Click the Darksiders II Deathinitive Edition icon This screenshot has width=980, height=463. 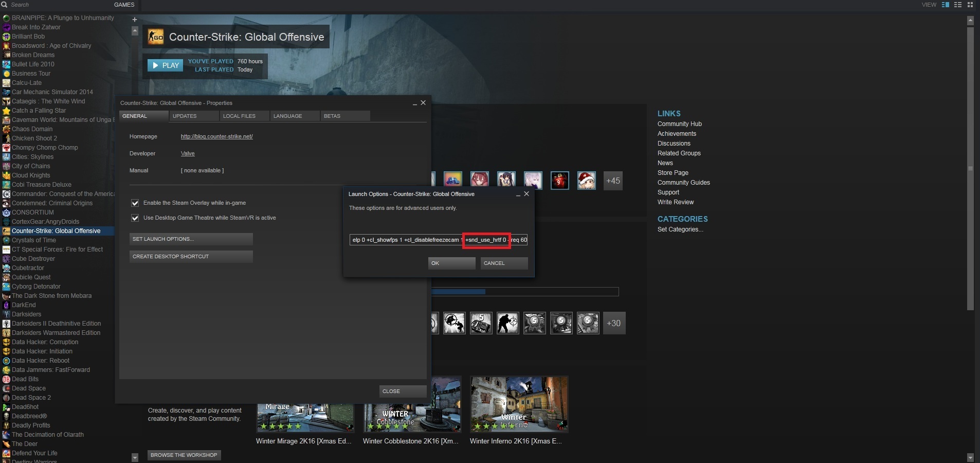[6, 324]
